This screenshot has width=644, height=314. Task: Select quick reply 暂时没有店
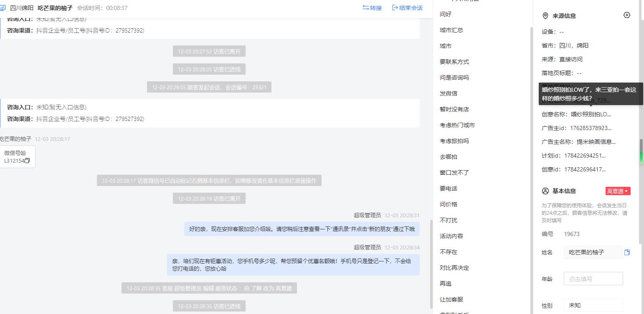tap(454, 109)
